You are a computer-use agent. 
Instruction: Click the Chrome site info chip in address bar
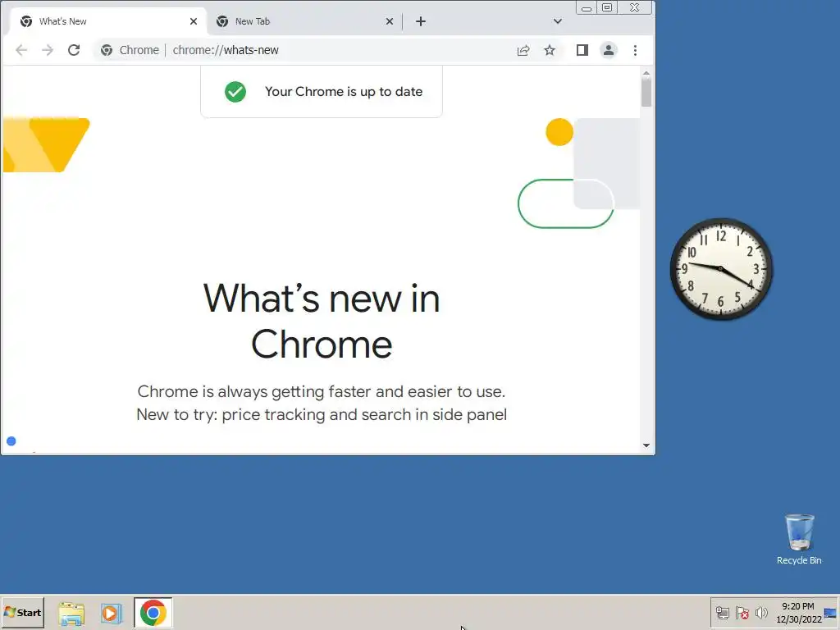[130, 50]
